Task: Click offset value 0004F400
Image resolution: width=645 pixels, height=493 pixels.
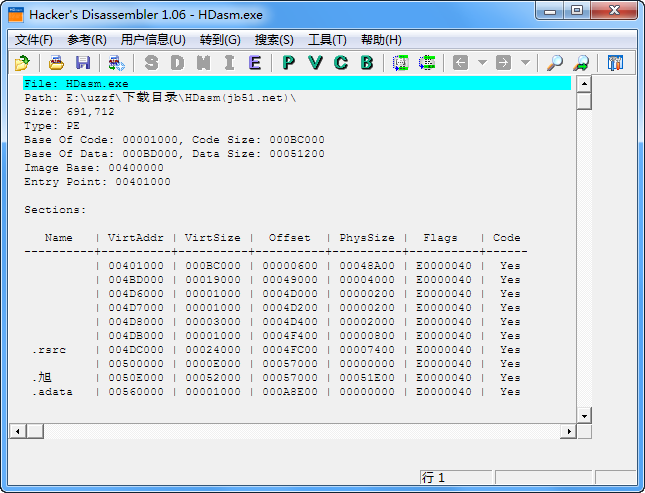Action: (x=290, y=335)
